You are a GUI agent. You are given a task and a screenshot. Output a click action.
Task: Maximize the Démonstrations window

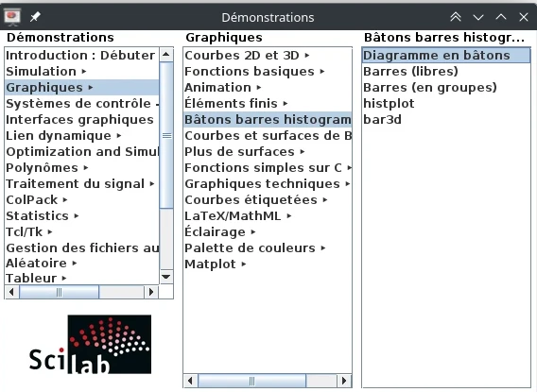[x=501, y=17]
